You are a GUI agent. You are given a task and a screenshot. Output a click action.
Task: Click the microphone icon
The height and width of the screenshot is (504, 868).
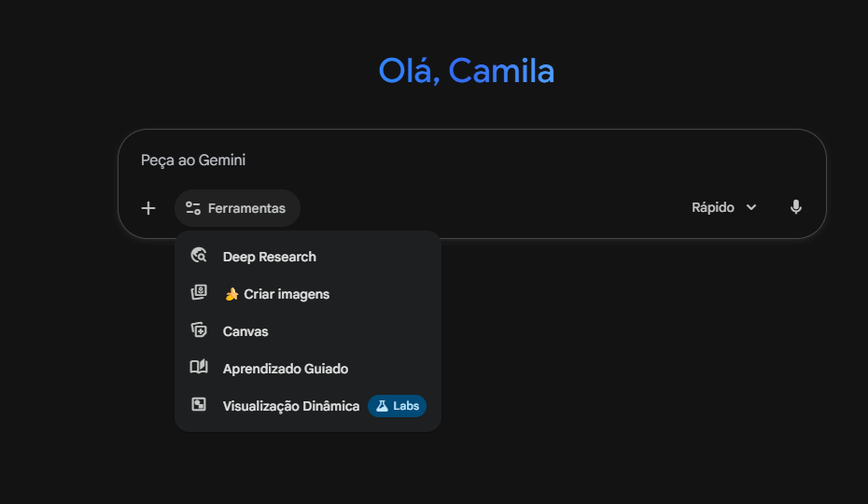pyautogui.click(x=795, y=207)
